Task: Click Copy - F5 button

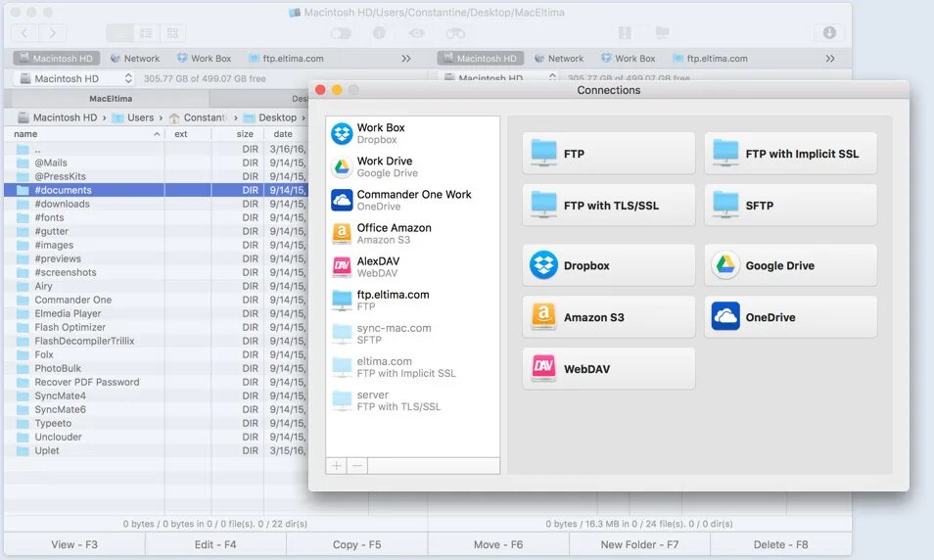Action: pos(356,544)
